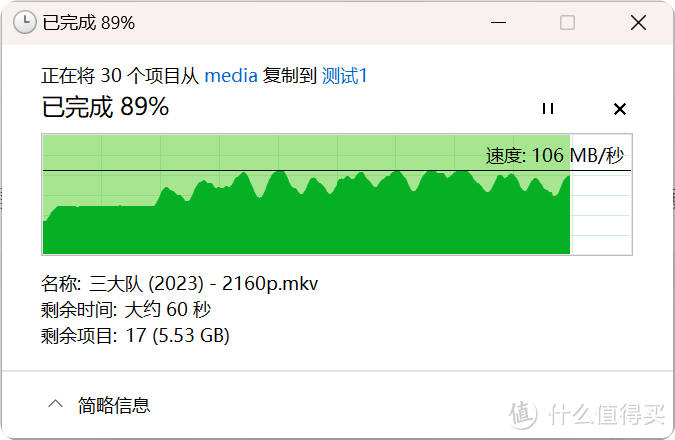This screenshot has width=675, height=440.
Task: Pause the file copy operation
Action: tap(547, 108)
